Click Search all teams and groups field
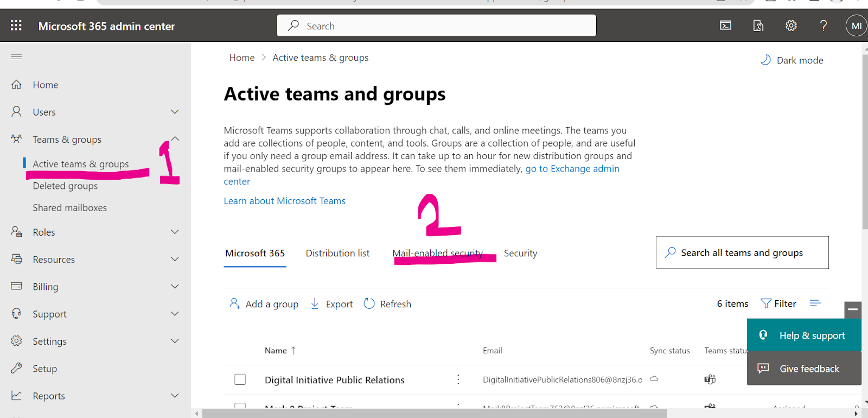 click(x=742, y=252)
